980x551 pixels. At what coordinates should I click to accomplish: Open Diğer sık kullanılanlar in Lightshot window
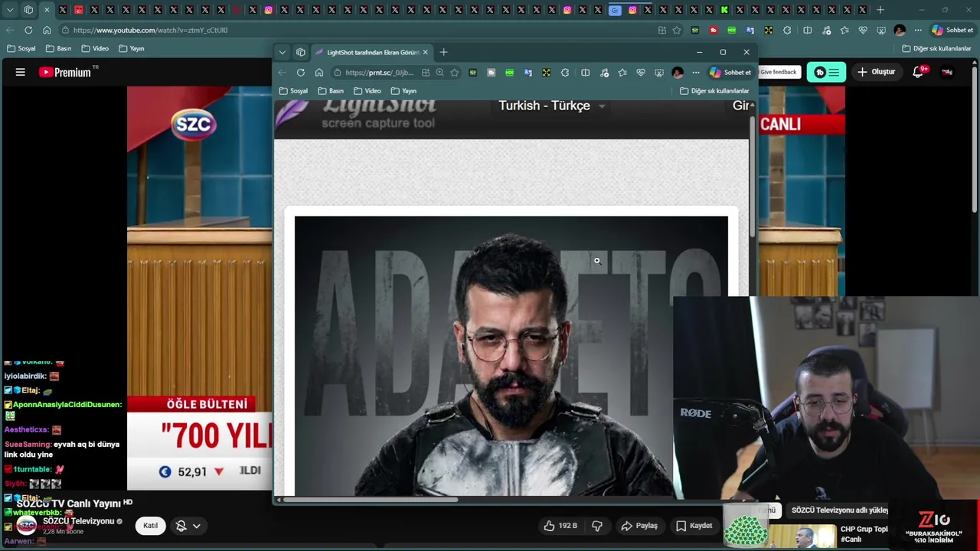714,90
